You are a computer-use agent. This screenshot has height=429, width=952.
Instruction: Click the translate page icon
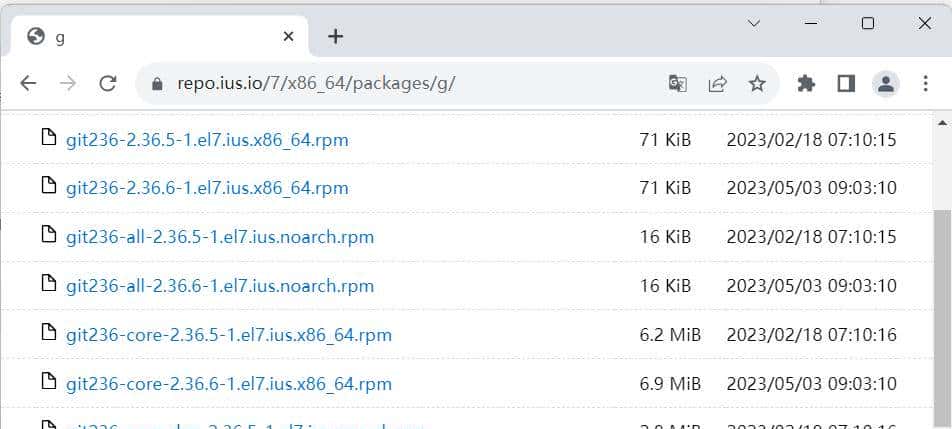(678, 84)
